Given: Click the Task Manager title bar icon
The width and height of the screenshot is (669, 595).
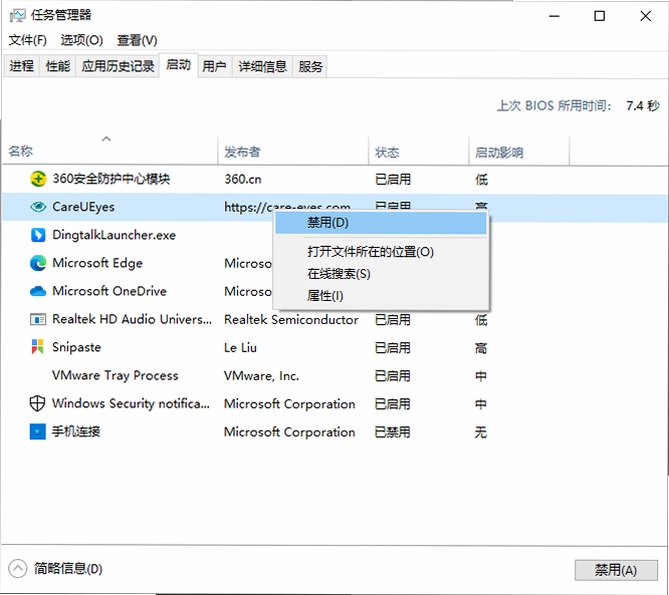Looking at the screenshot, I should [x=17, y=16].
